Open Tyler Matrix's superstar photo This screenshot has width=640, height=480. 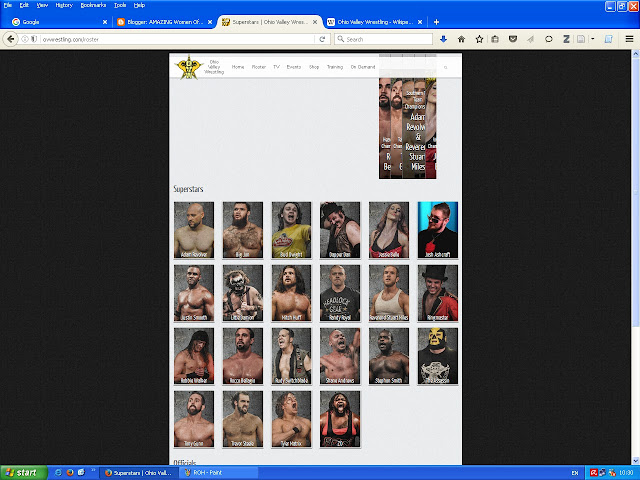[x=291, y=419]
